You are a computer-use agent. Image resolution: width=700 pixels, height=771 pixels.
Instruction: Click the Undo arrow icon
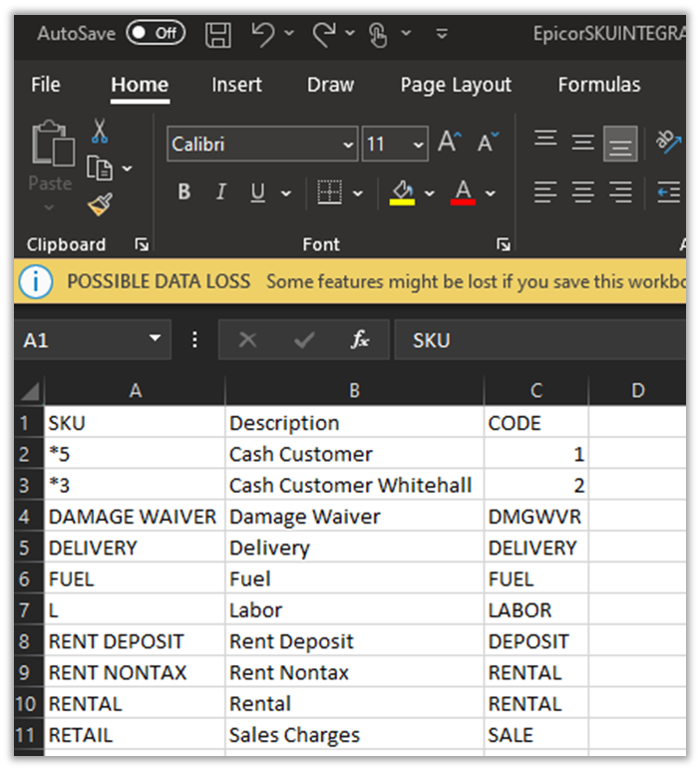pos(263,35)
